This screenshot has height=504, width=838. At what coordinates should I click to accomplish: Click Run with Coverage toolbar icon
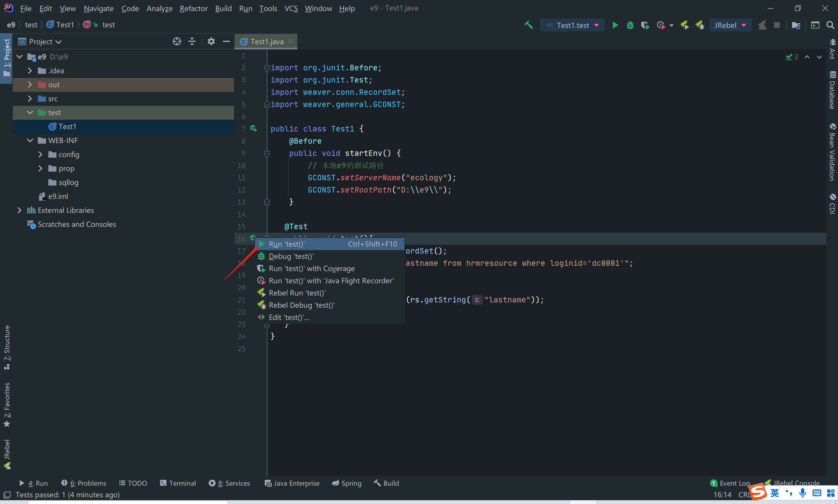(645, 25)
